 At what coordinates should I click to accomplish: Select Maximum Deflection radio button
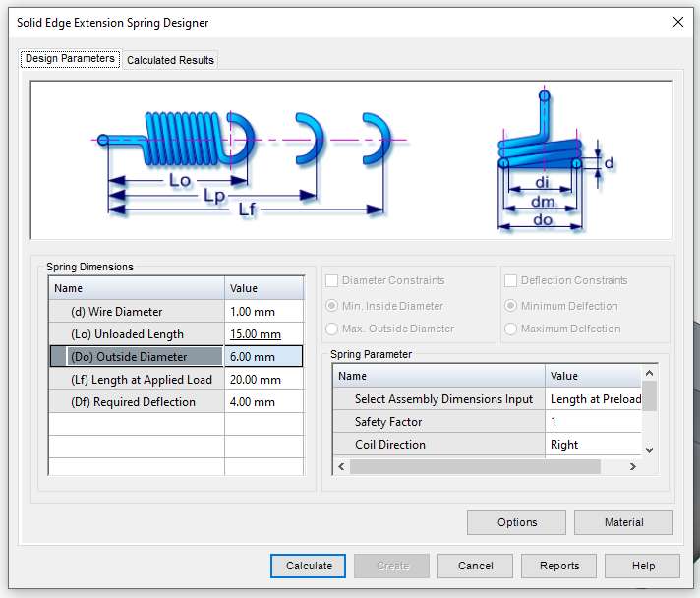(510, 329)
